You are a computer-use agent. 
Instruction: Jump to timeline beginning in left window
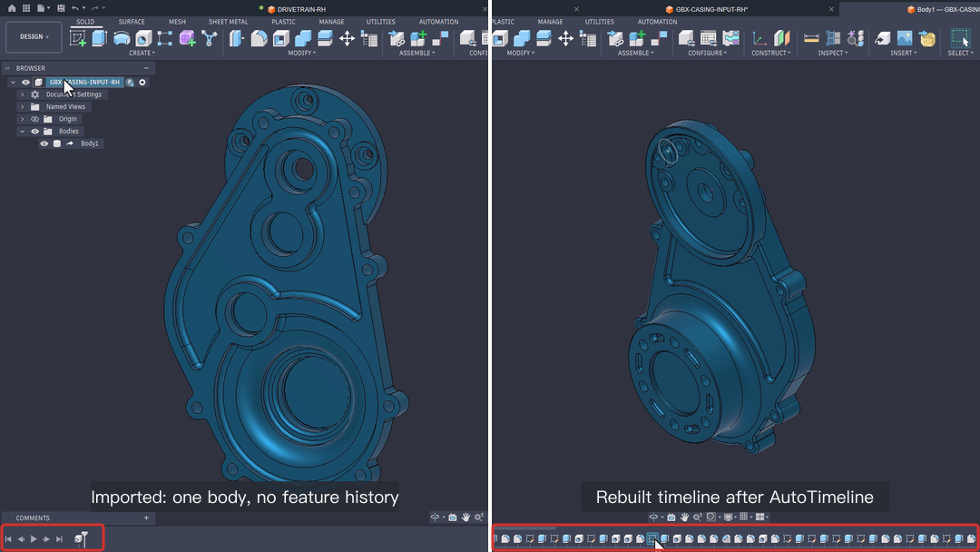[x=8, y=539]
